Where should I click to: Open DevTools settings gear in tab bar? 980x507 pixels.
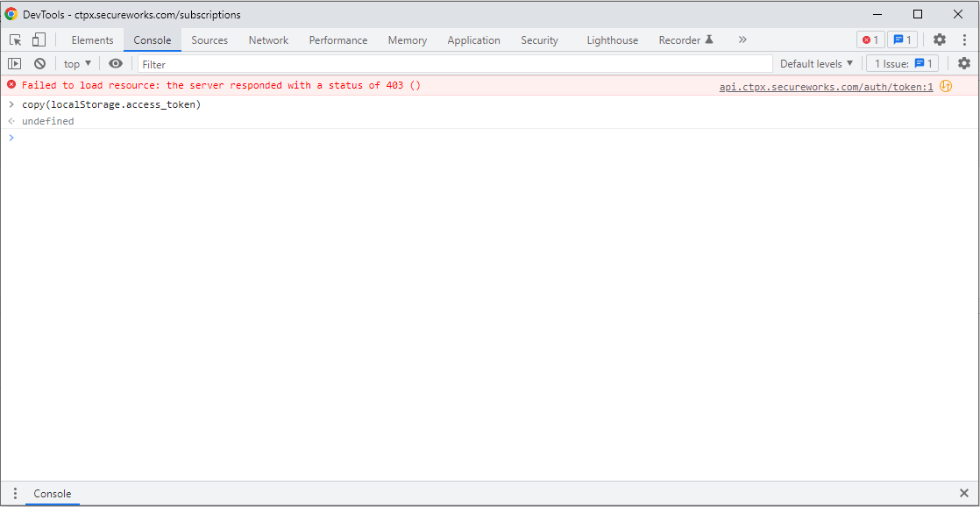pyautogui.click(x=939, y=40)
